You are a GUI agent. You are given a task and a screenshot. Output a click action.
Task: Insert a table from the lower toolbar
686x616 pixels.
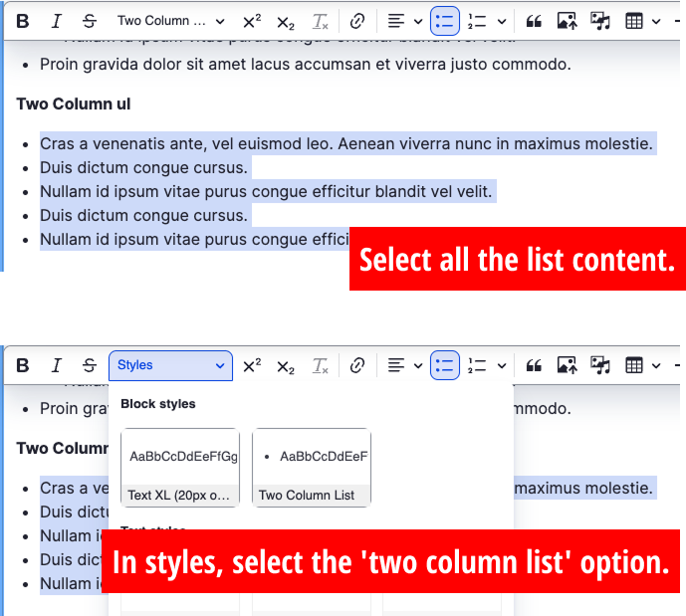click(x=634, y=365)
